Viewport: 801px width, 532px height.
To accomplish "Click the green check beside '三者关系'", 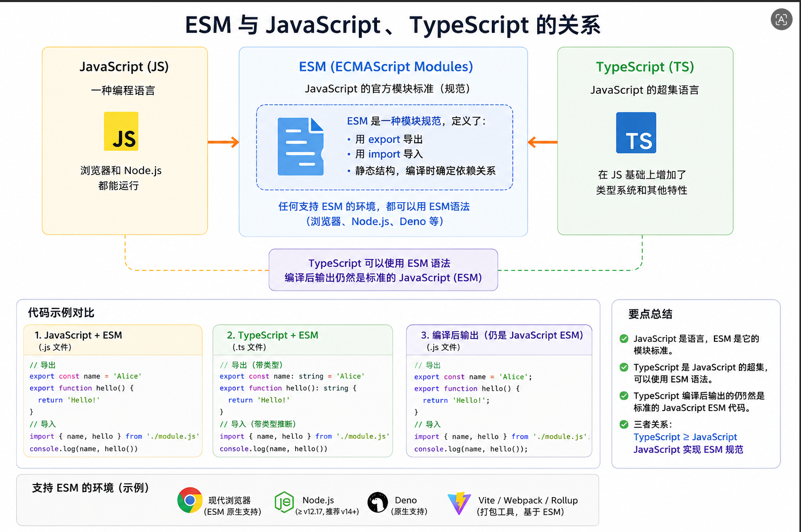I will click(x=624, y=424).
